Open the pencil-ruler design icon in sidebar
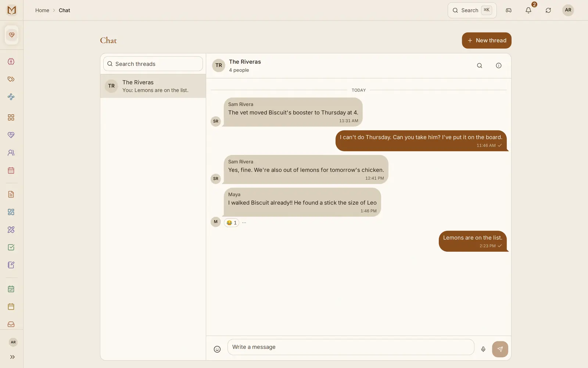 11,230
